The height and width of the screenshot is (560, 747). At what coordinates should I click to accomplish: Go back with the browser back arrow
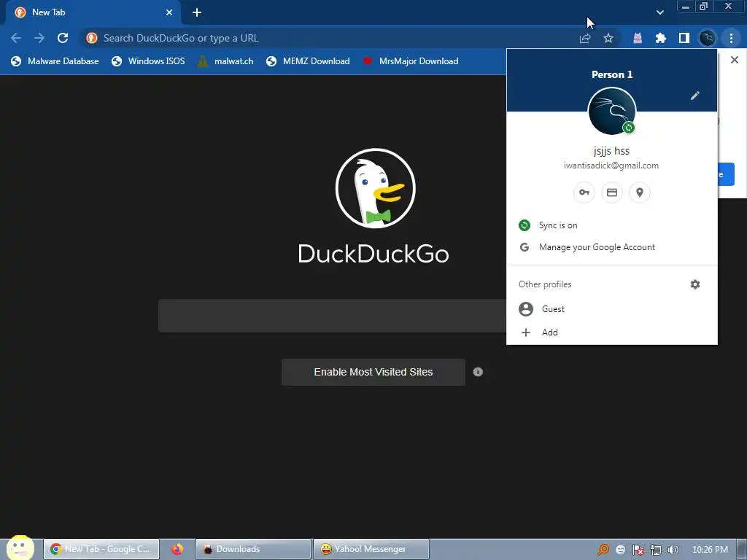click(16, 38)
